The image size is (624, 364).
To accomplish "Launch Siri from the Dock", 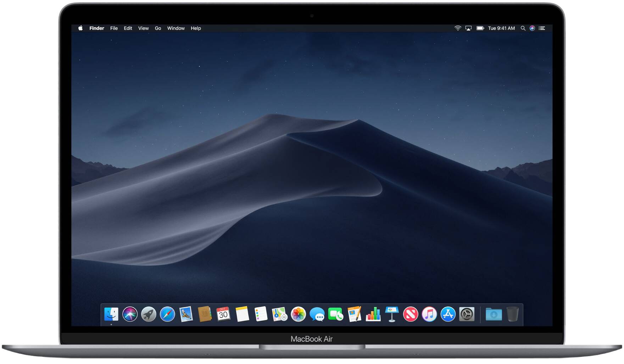I will click(x=130, y=314).
